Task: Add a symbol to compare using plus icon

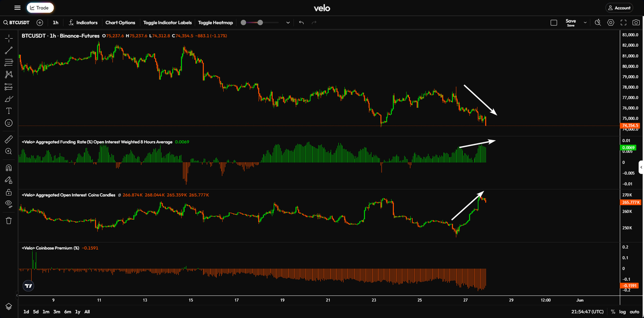Action: click(x=40, y=23)
